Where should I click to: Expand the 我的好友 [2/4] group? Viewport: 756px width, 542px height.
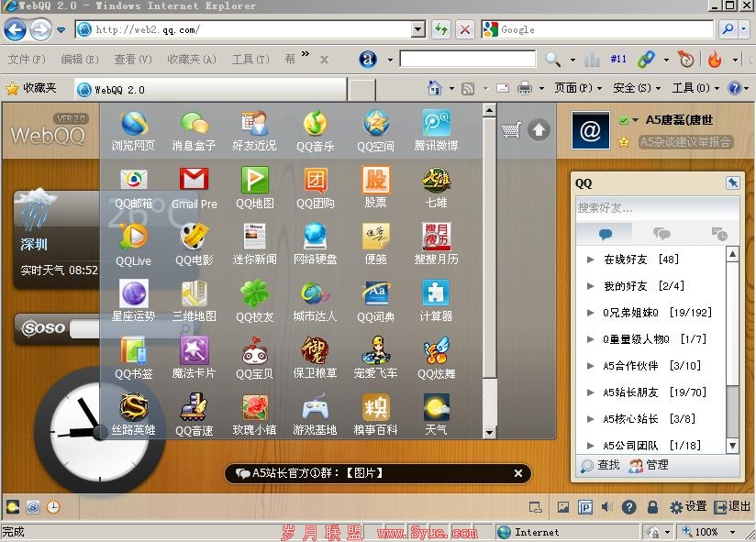point(590,286)
